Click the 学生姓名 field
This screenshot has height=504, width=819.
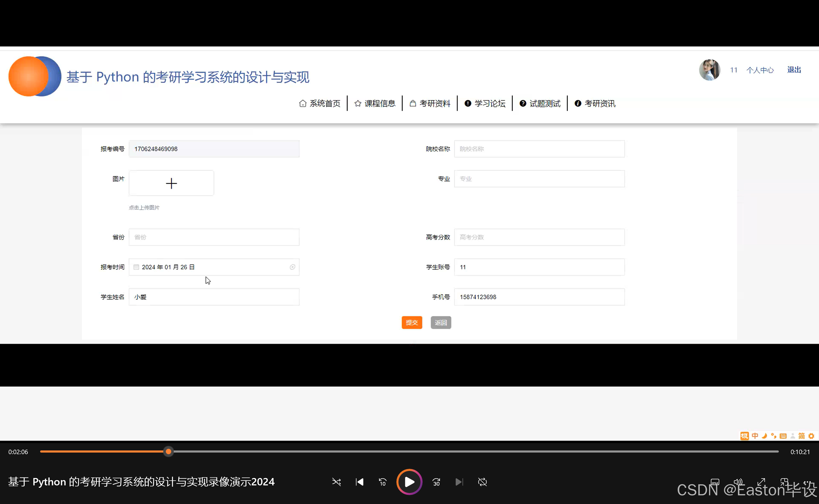[214, 297]
